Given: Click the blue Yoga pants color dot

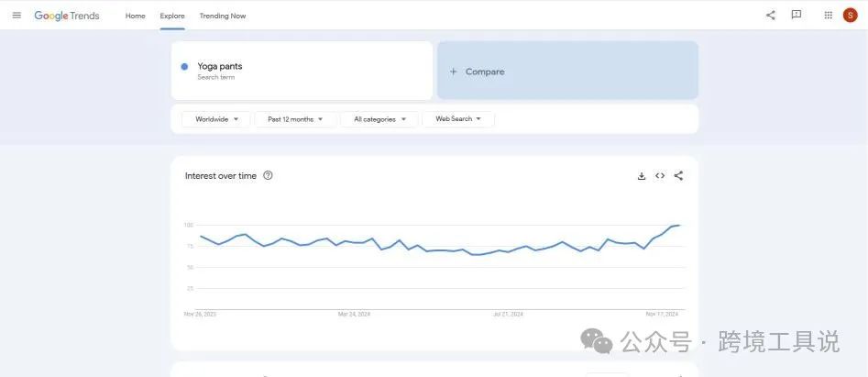Looking at the screenshot, I should coord(184,66).
